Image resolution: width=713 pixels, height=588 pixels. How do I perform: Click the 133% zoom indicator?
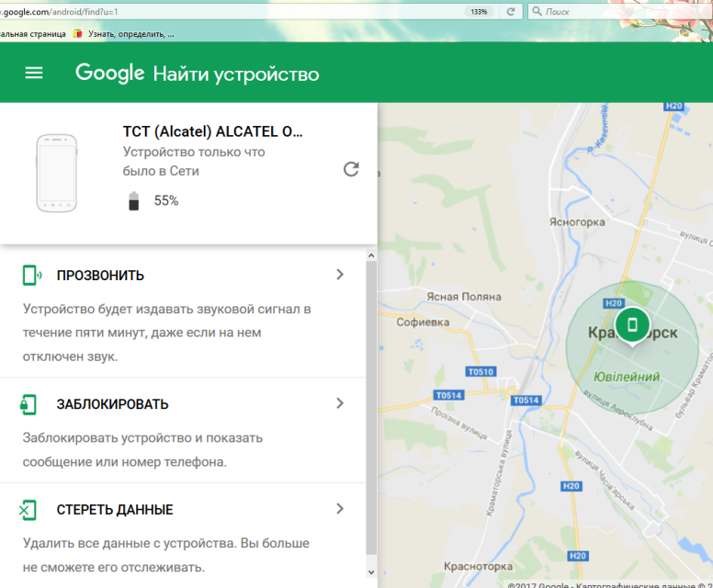click(479, 11)
